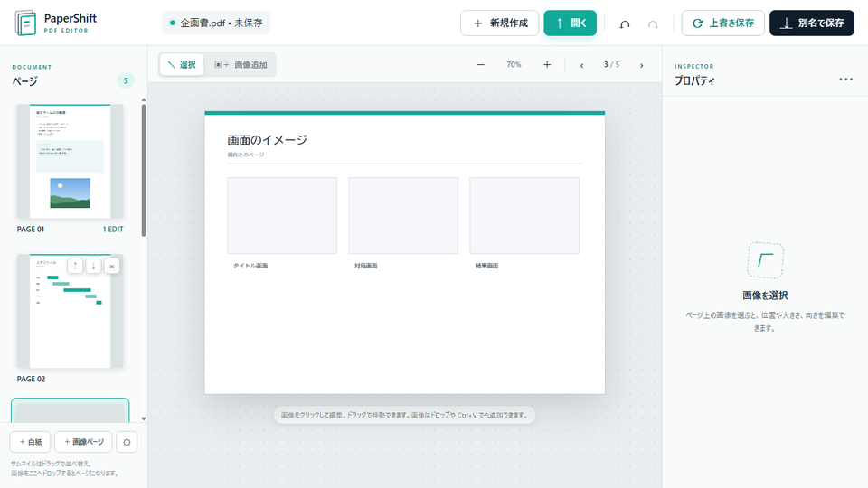Image resolution: width=868 pixels, height=488 pixels.
Task: Zoom in with the plus icon
Action: [x=547, y=65]
